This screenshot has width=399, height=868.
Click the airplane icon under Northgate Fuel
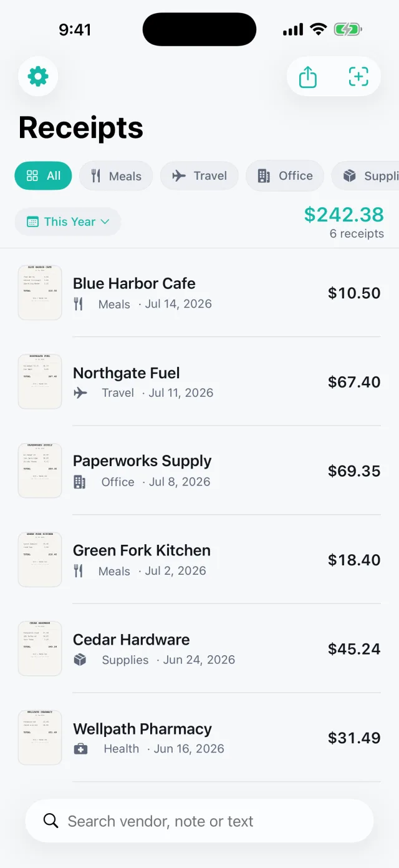point(80,393)
